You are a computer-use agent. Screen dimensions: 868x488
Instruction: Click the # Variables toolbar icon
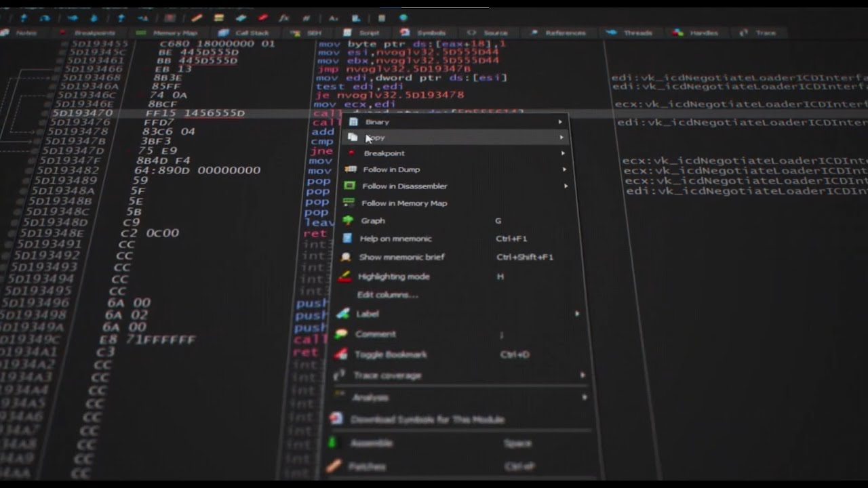pos(307,18)
